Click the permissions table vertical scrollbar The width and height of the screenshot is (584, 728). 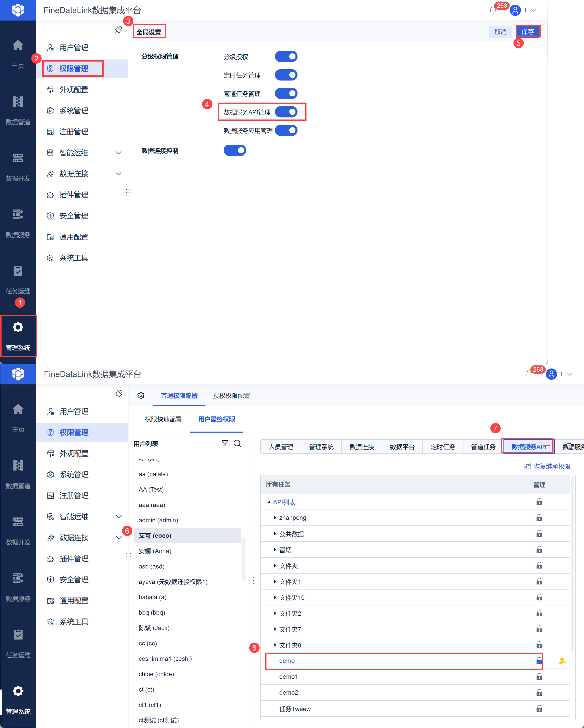[x=572, y=564]
